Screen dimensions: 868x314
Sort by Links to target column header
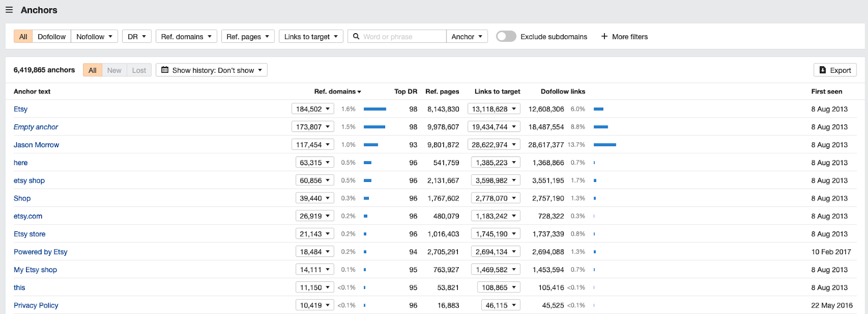coord(497,91)
